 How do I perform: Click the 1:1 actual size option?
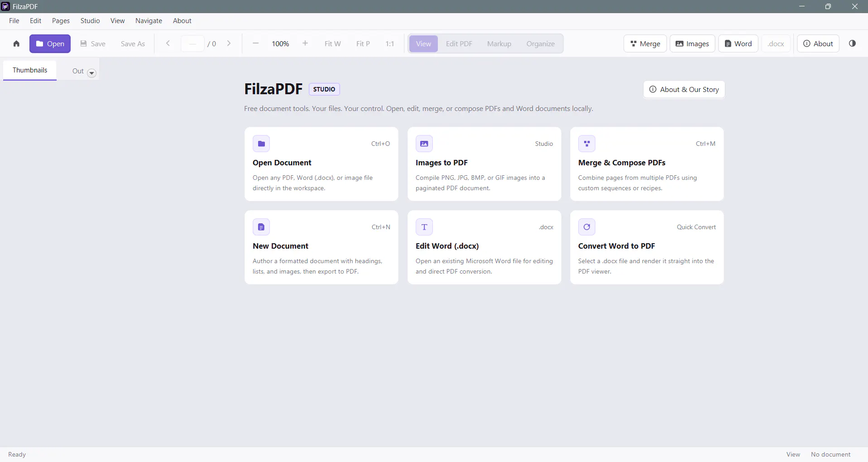pyautogui.click(x=389, y=43)
